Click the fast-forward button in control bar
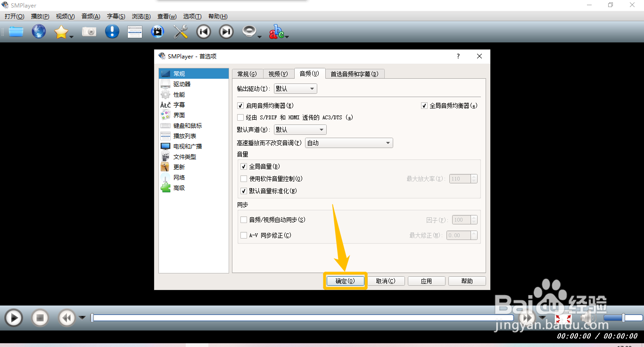The width and height of the screenshot is (644, 347). [528, 318]
